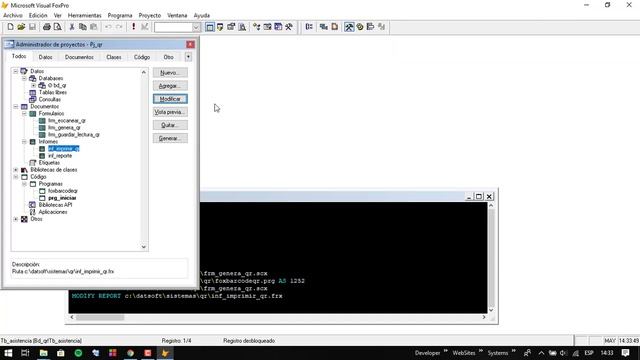Click the Save toolbar icon
Screen dimensions: 640x360
click(x=32, y=27)
